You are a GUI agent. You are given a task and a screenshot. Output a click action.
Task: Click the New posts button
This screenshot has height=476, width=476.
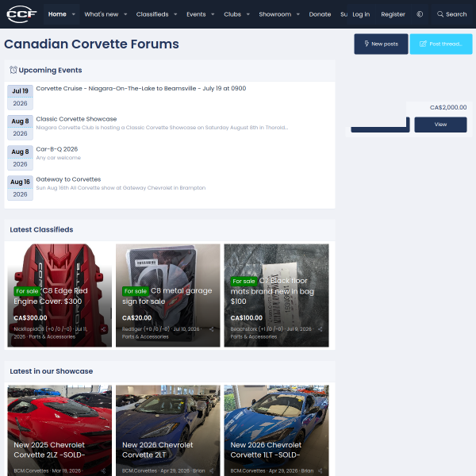[381, 44]
